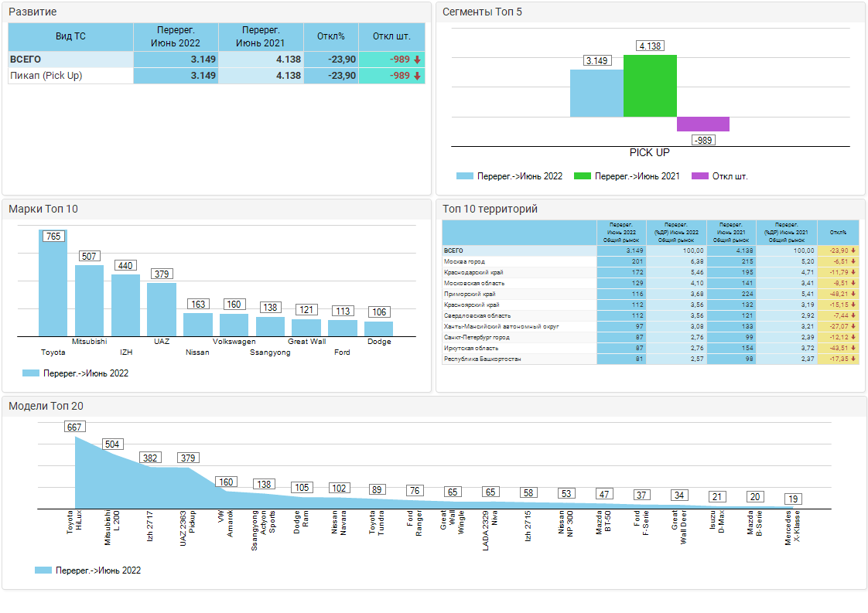The image size is (868, 613).
Task: Click the red down arrow in Пикап (Pick Up) row
Action: click(x=417, y=76)
